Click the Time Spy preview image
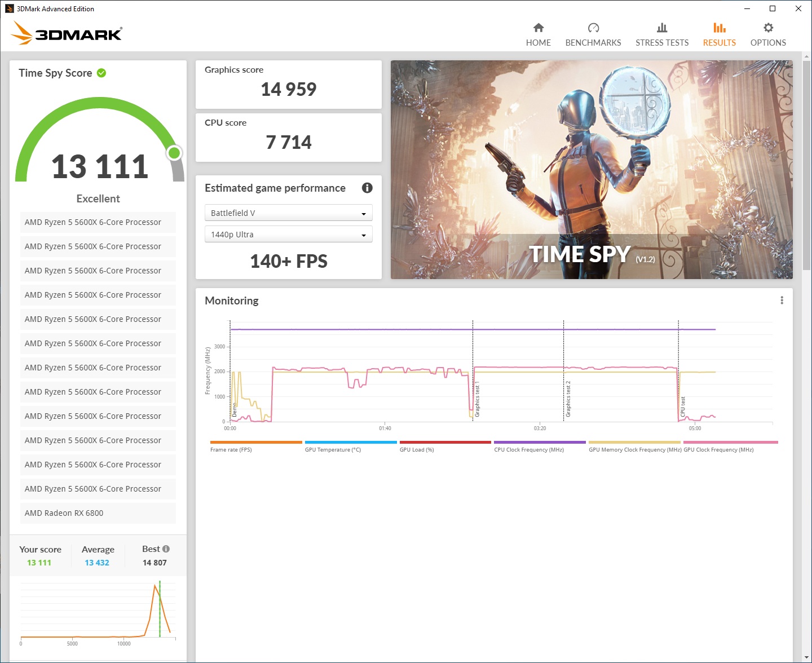Screen dimensions: 812x663 [x=592, y=170]
